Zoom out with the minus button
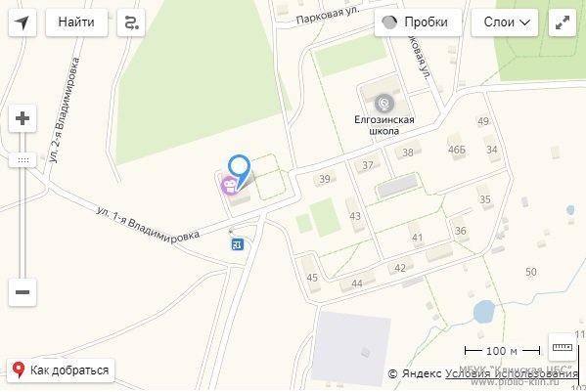 point(23,292)
